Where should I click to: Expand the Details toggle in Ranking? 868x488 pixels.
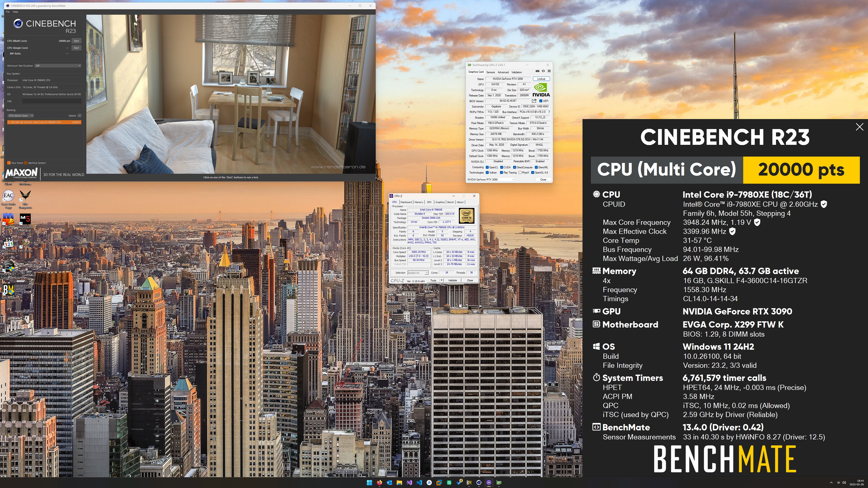point(80,116)
